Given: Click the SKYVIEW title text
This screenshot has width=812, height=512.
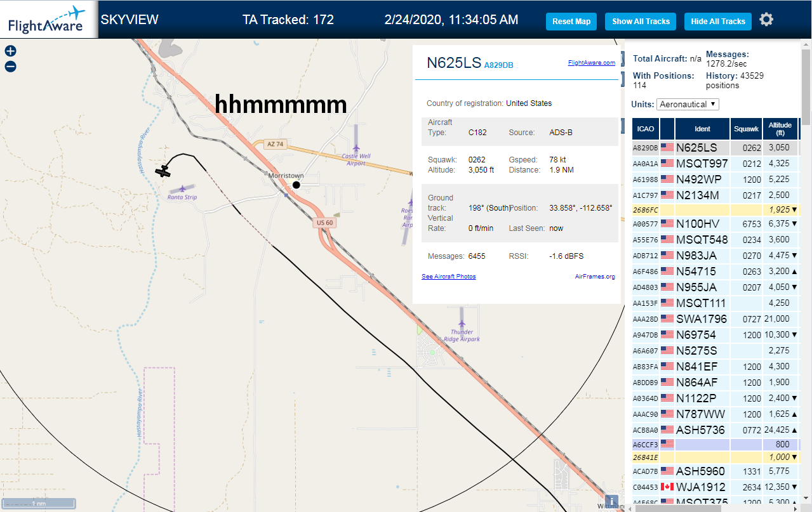Looking at the screenshot, I should click(x=130, y=20).
